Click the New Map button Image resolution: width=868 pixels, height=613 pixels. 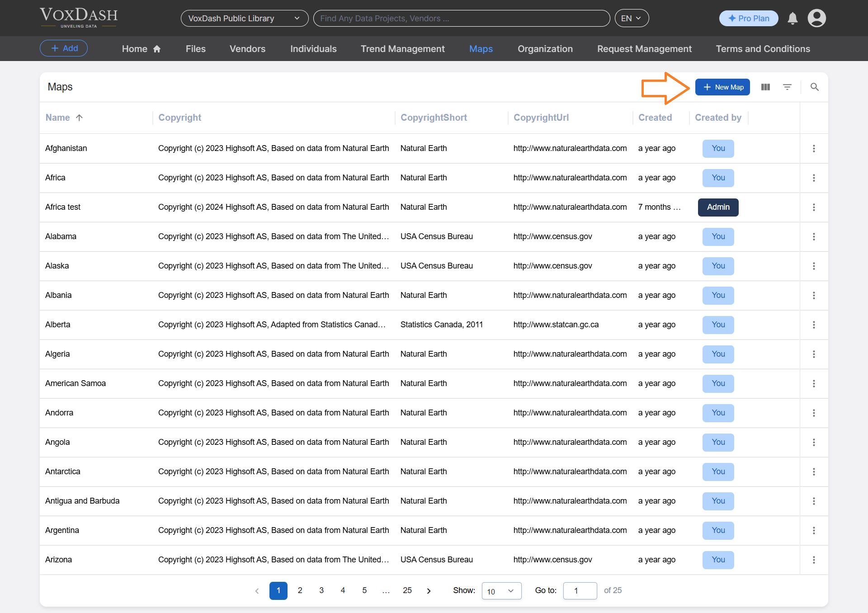point(722,87)
